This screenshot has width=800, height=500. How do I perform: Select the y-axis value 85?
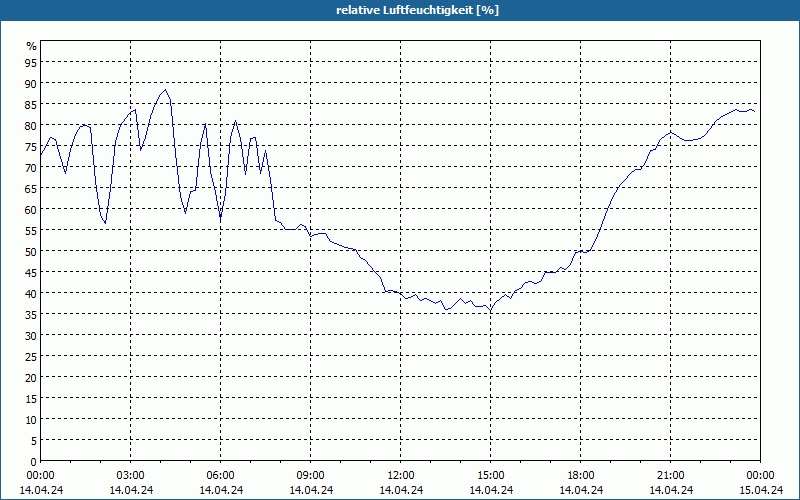31,105
